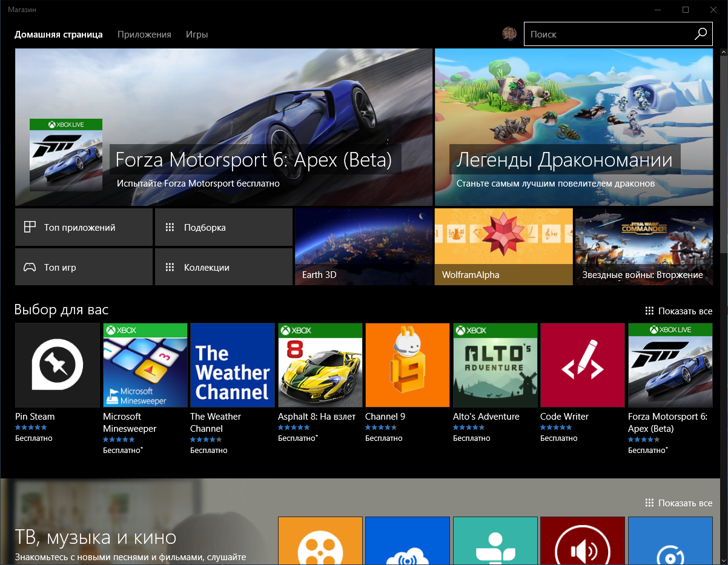Open Alto's Adventure game icon
The height and width of the screenshot is (565, 728).
(495, 365)
